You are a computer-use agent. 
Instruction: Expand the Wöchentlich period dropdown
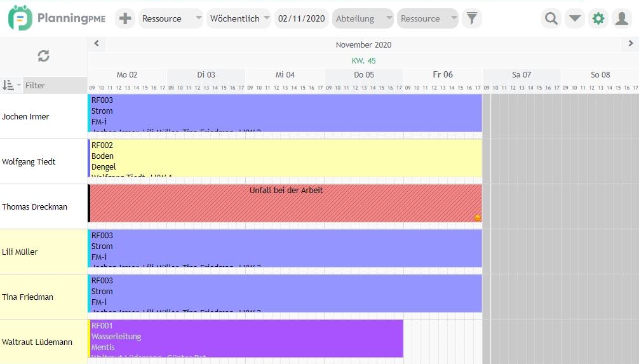point(239,18)
